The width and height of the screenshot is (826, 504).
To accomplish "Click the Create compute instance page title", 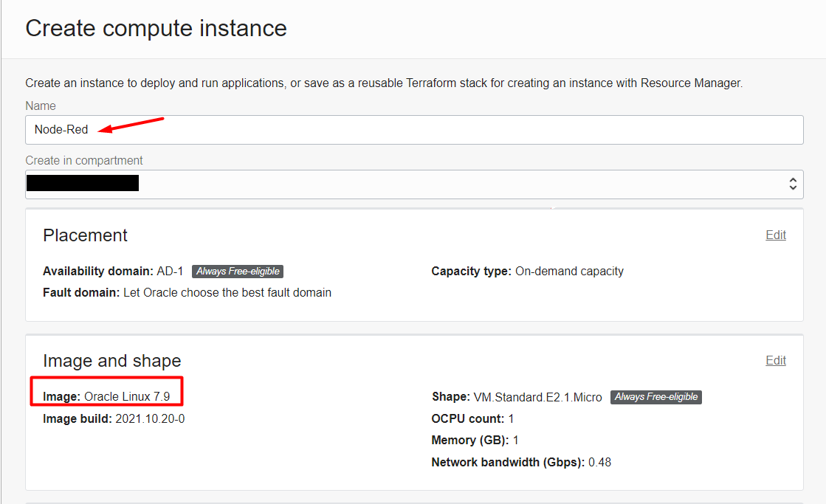I will pos(156,28).
